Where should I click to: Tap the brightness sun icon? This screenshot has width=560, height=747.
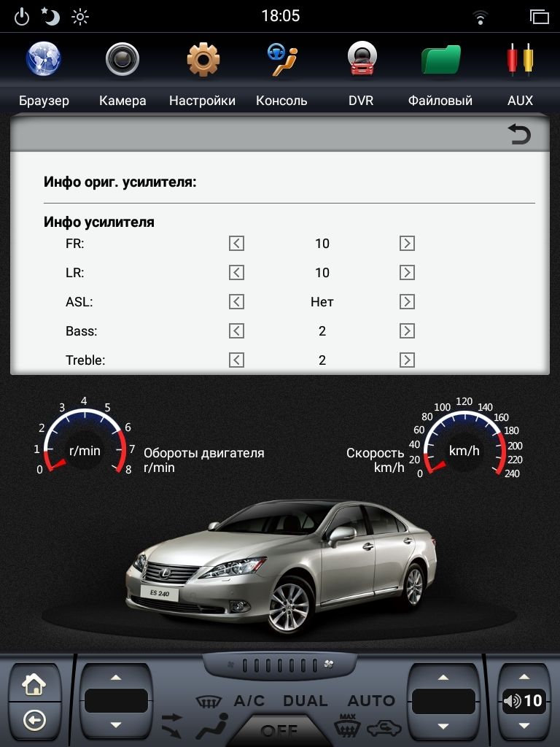(80, 18)
